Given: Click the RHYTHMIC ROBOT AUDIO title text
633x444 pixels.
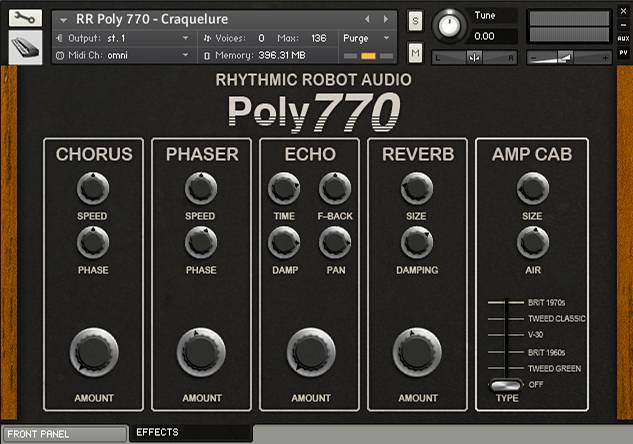Looking at the screenshot, I should pyautogui.click(x=313, y=80).
